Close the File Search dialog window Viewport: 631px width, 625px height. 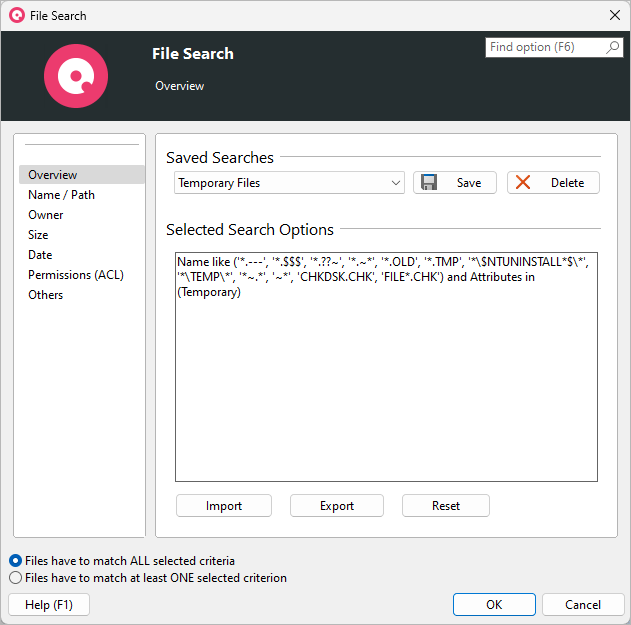click(x=614, y=15)
